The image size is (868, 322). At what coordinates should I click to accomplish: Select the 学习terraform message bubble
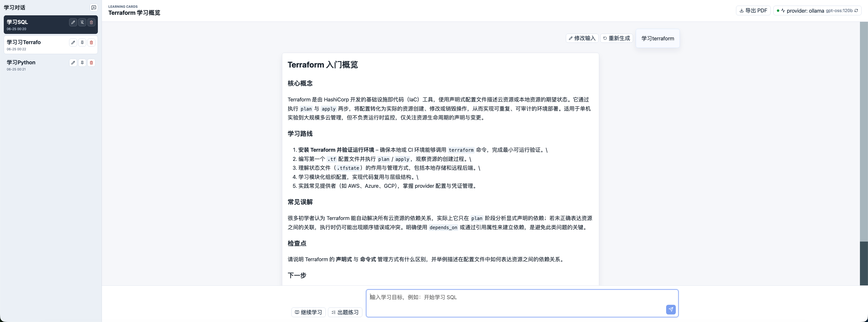(x=658, y=38)
